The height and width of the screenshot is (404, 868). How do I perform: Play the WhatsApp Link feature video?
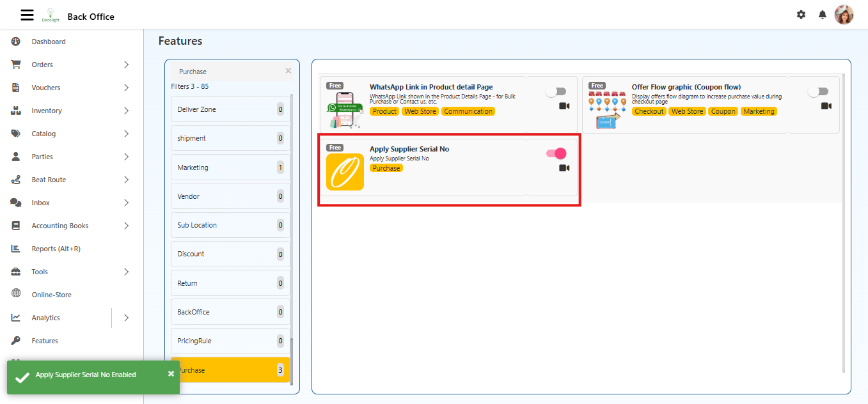[x=564, y=105]
